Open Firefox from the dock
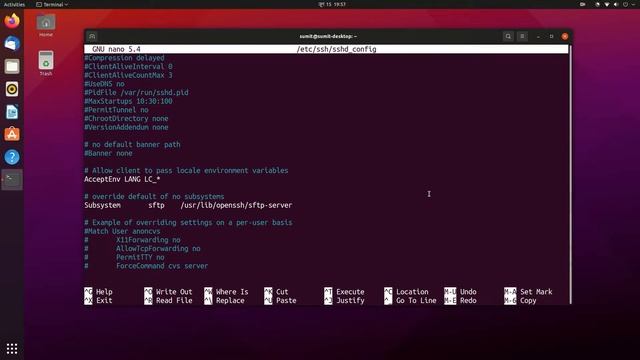The image size is (640, 360). 12,20
